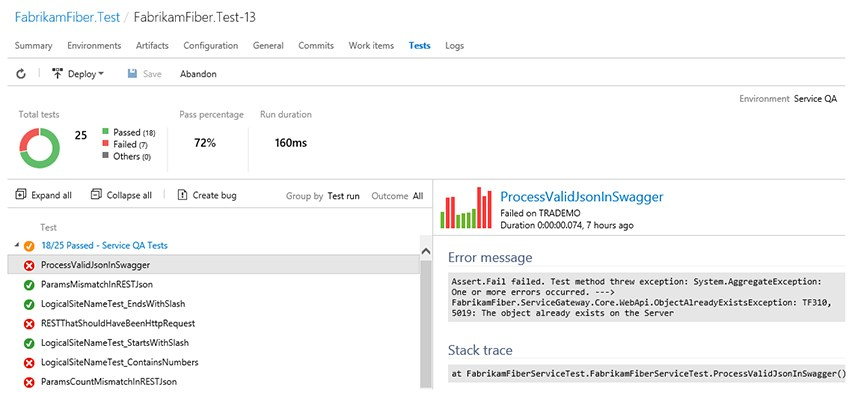
Task: Click the Collapse all icon
Action: (x=96, y=194)
